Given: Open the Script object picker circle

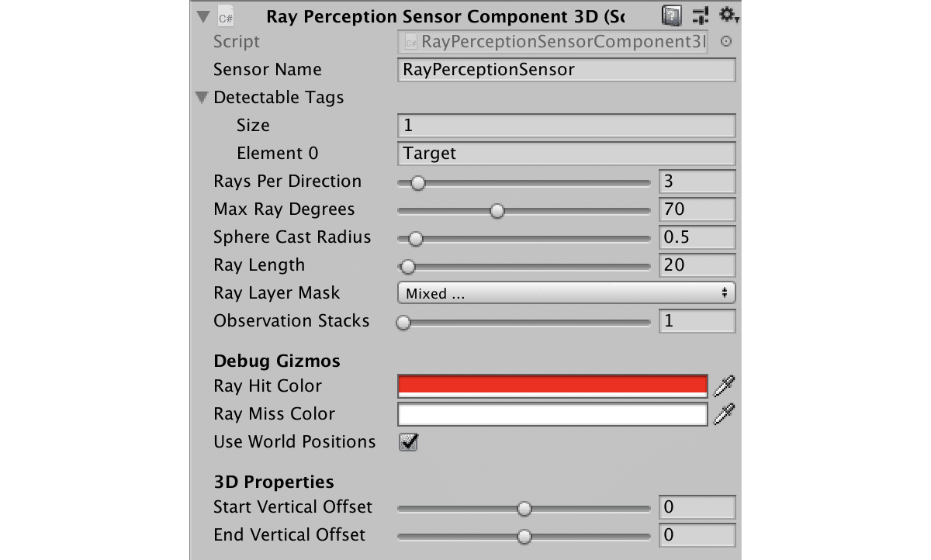Looking at the screenshot, I should click(x=726, y=42).
